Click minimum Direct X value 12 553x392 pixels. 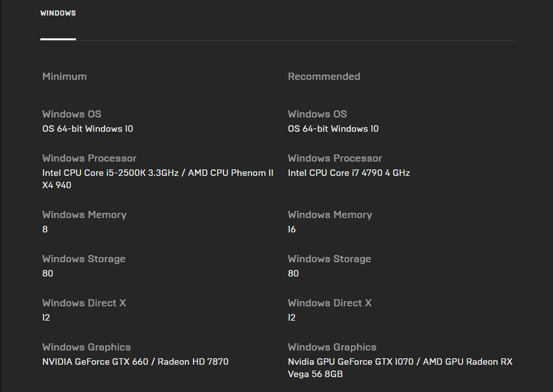(x=46, y=317)
